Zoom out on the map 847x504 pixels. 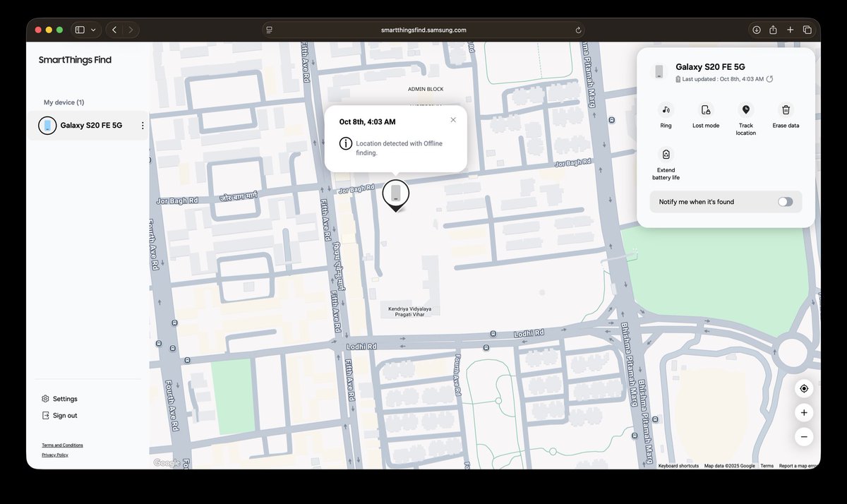[x=804, y=437]
